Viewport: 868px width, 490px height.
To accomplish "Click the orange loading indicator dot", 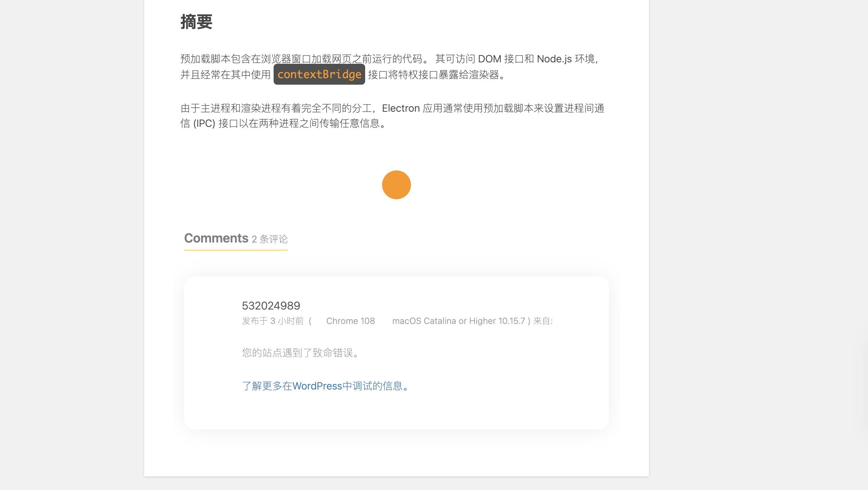I will tap(397, 184).
